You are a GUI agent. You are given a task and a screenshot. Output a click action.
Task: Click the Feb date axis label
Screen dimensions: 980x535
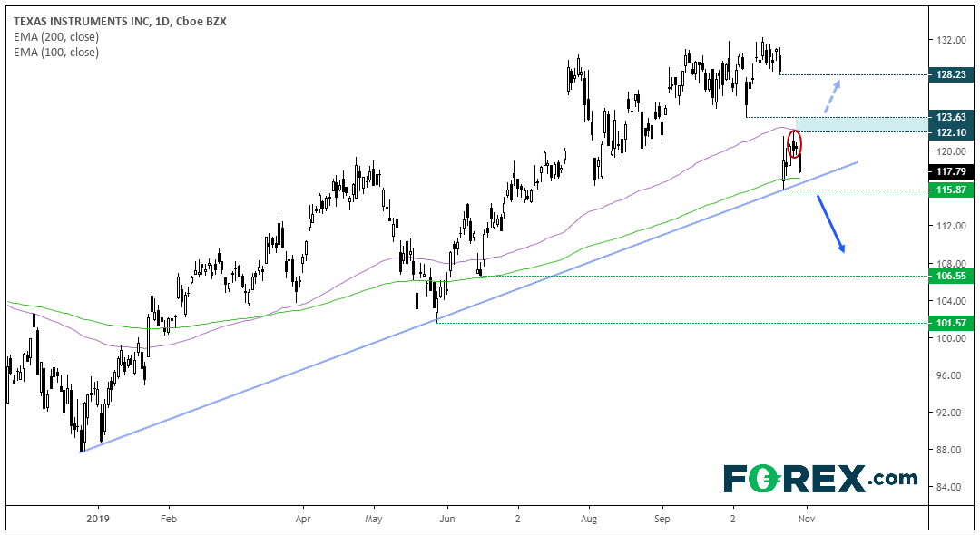pyautogui.click(x=169, y=519)
